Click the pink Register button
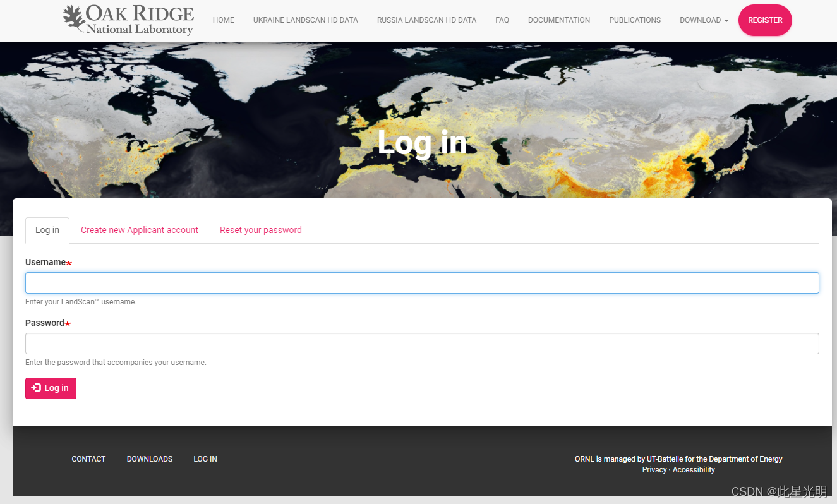Screen dimensions: 837x504 pyautogui.click(x=765, y=20)
